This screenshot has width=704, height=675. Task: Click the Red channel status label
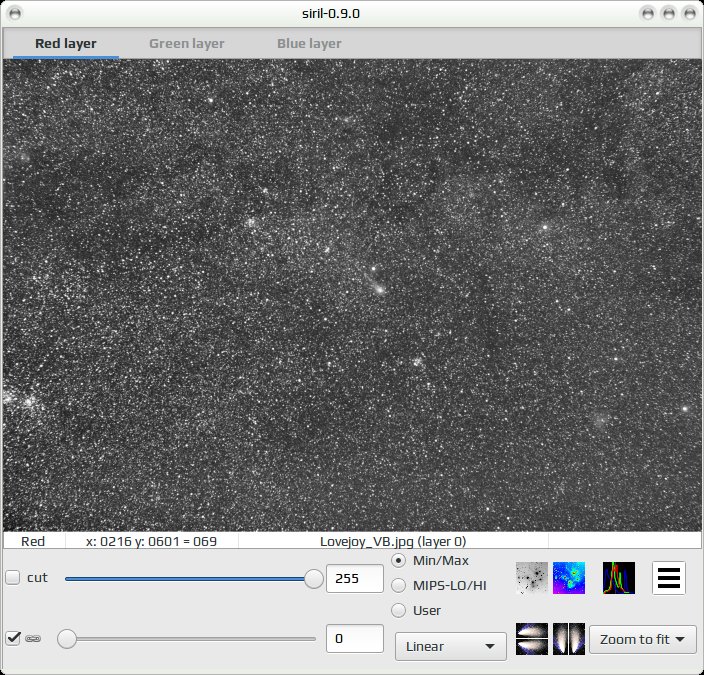tap(33, 541)
